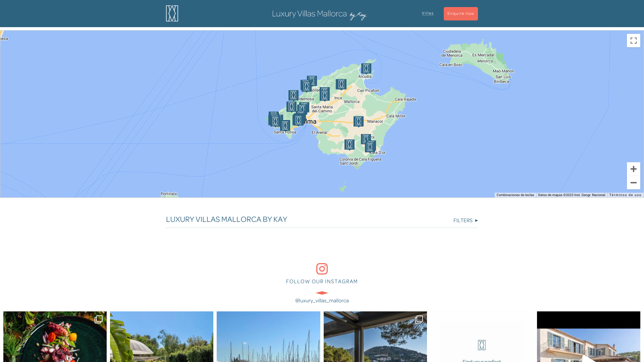Open the Luxury Villas Mallorca by Kay title
Image resolution: width=644 pixels, height=362 pixels.
(x=319, y=14)
